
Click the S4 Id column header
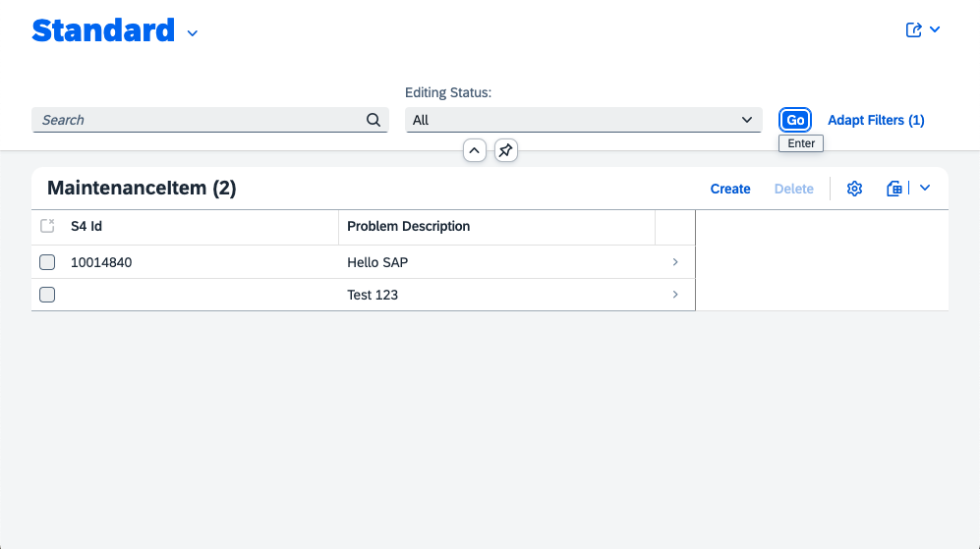86,226
